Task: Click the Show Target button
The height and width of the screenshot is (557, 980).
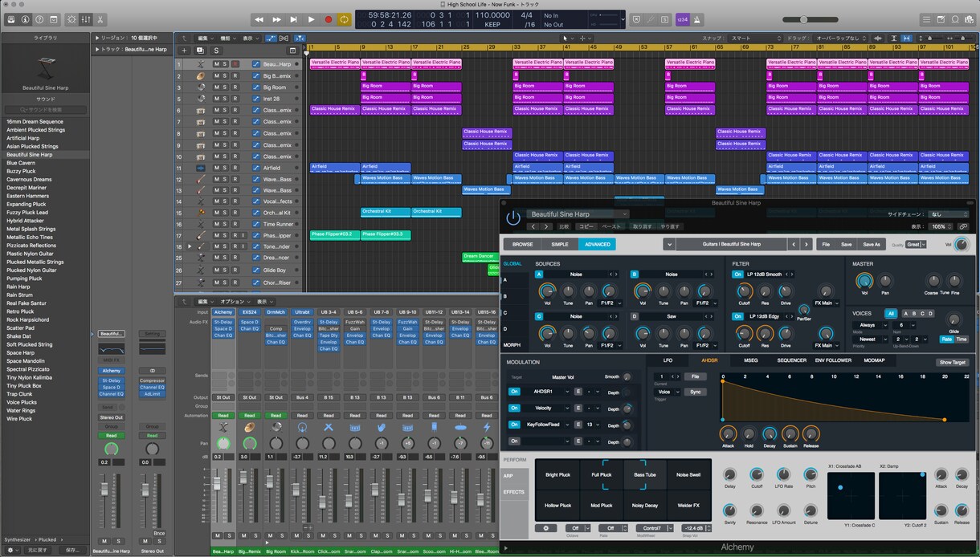Action: click(952, 362)
